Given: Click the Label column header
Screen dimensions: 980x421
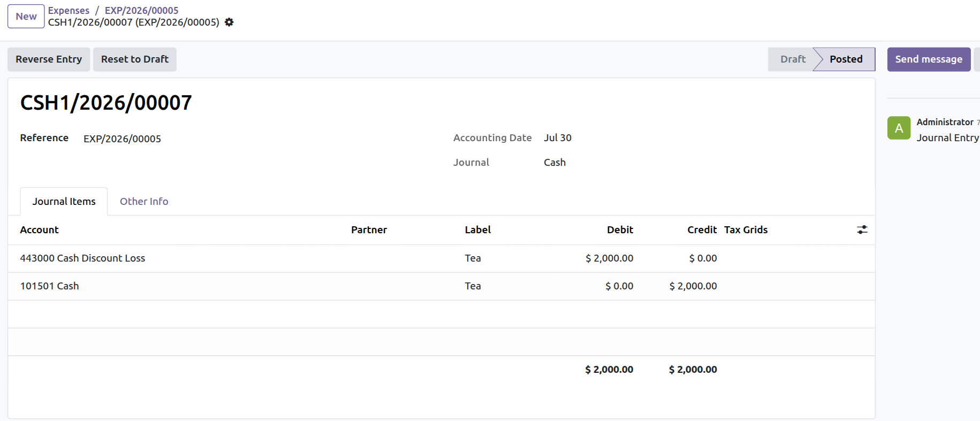Looking at the screenshot, I should point(477,230).
